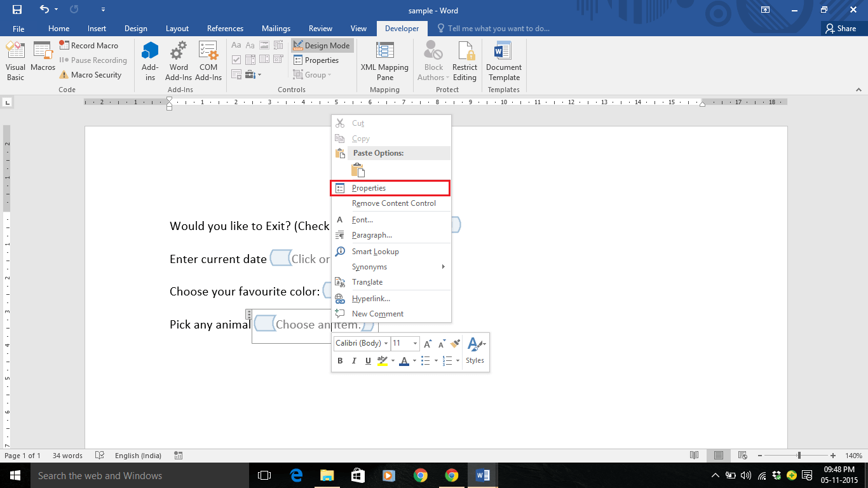The width and height of the screenshot is (868, 488).
Task: Open Font... from context menu
Action: 391,220
